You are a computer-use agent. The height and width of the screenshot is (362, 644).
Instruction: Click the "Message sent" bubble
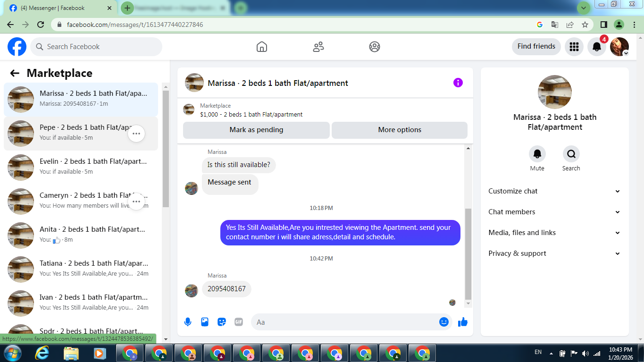click(x=230, y=184)
